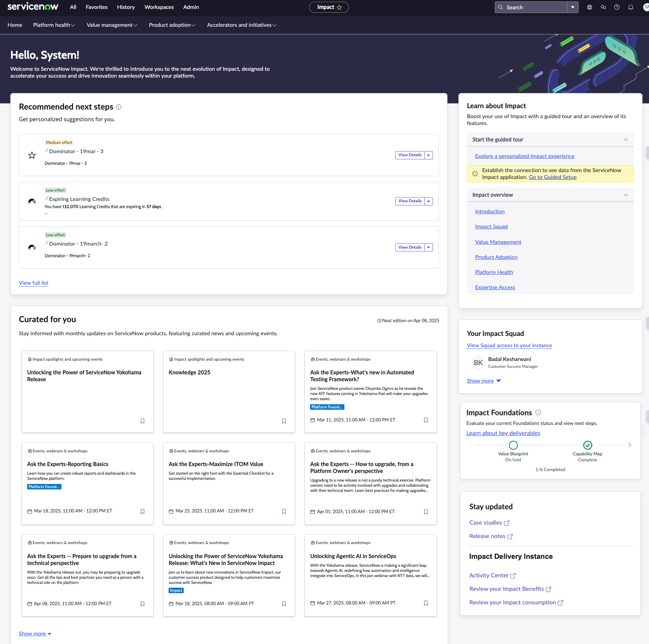Go to the Home tab
The width and height of the screenshot is (649, 644).
click(15, 25)
